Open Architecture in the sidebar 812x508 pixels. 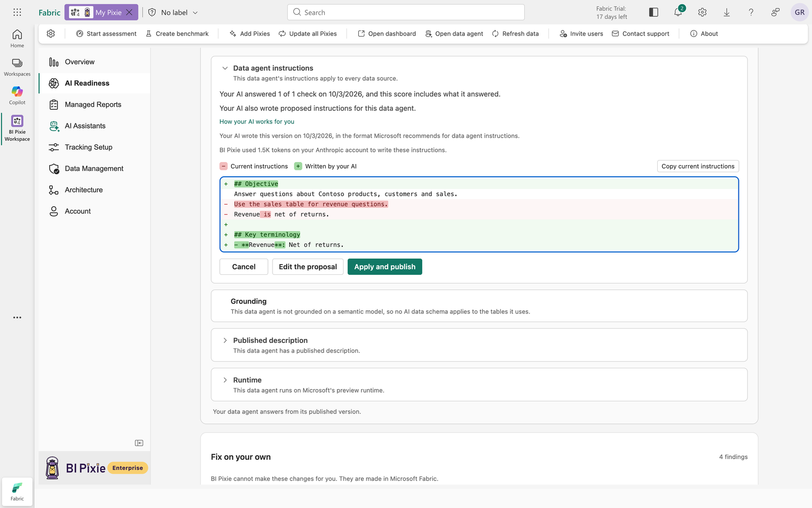click(x=94, y=190)
